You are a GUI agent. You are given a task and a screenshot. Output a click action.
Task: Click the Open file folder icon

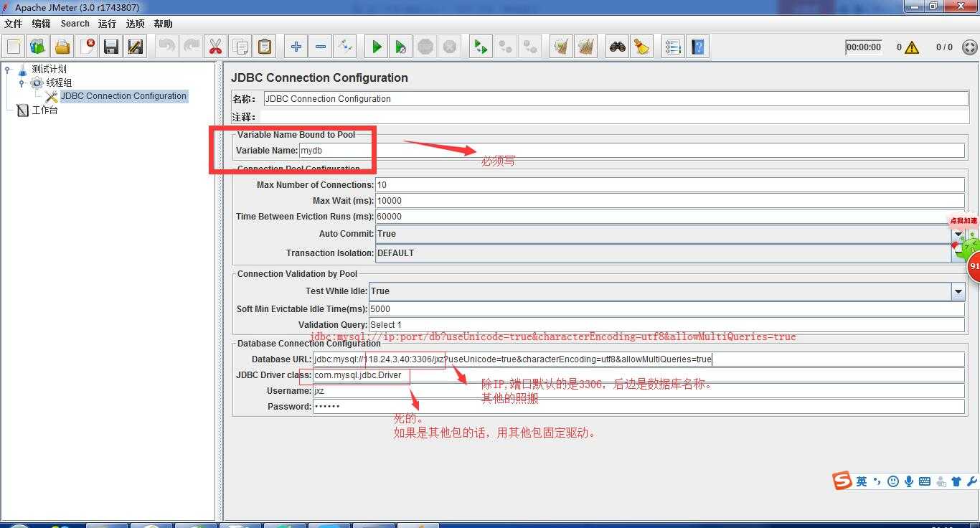(62, 47)
